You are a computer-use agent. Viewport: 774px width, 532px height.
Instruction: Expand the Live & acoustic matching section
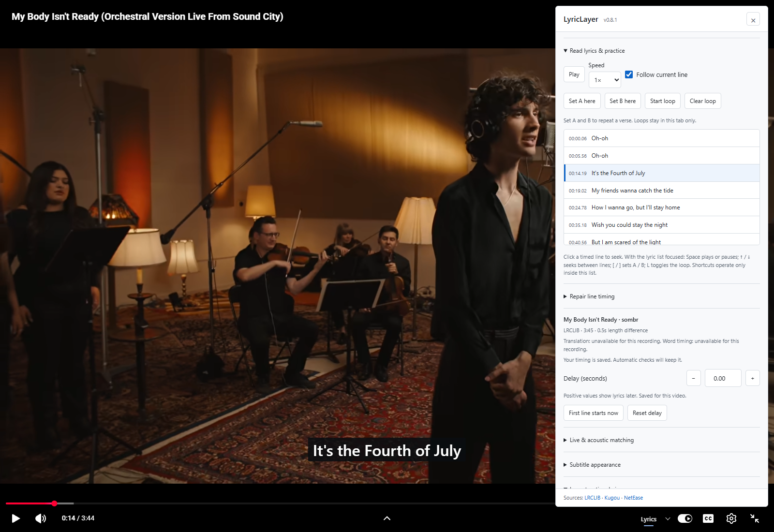[599, 440]
